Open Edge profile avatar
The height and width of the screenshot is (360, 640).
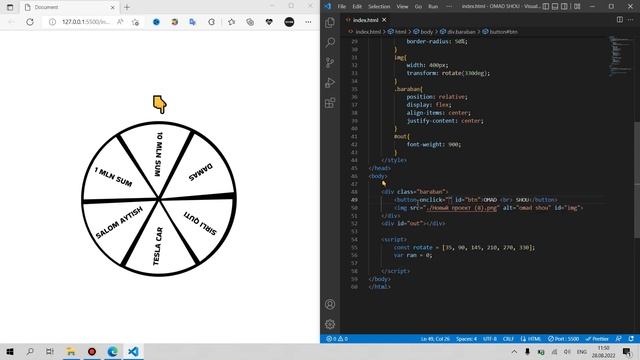[289, 22]
